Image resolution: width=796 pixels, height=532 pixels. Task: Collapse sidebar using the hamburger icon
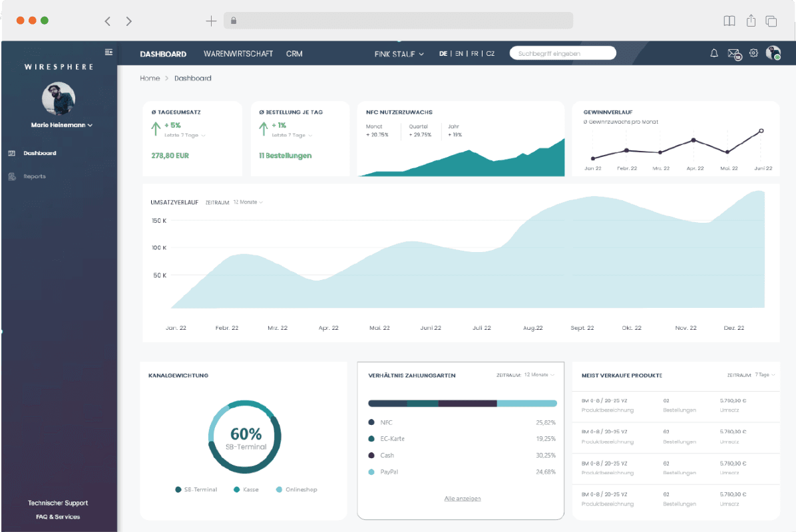[108, 52]
